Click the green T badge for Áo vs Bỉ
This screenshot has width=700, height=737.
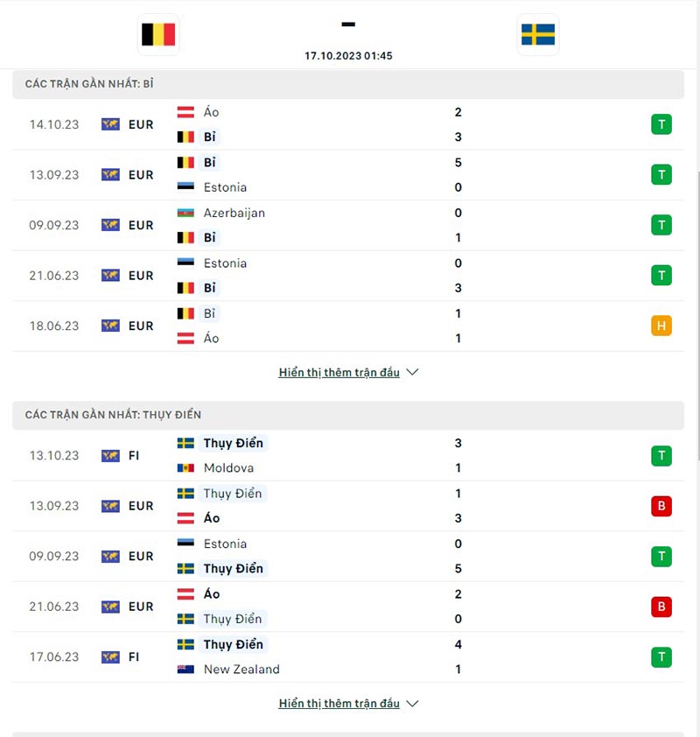[x=661, y=124]
